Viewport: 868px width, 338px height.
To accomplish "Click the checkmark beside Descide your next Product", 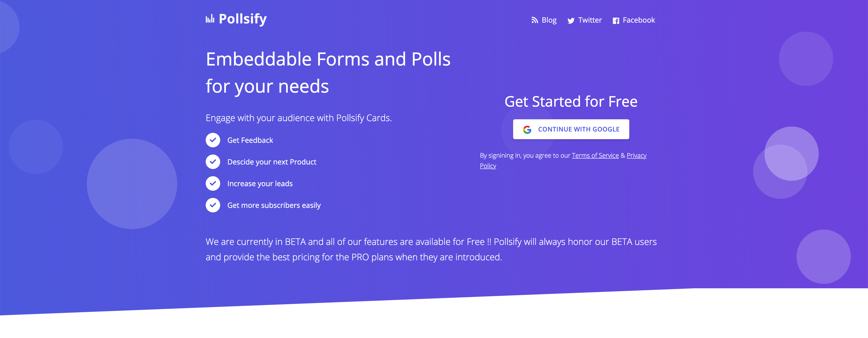I will pyautogui.click(x=213, y=162).
